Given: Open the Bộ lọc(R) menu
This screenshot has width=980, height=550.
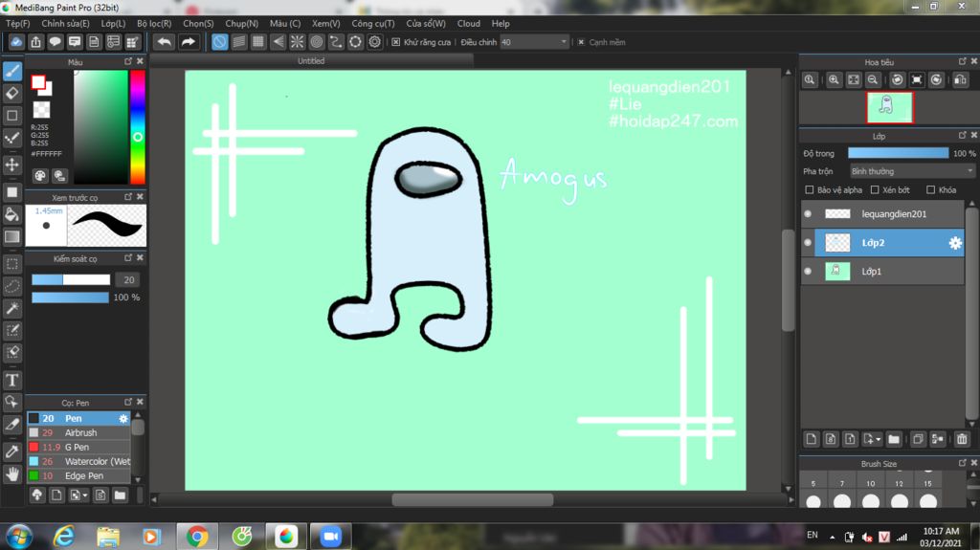Looking at the screenshot, I should [x=154, y=23].
